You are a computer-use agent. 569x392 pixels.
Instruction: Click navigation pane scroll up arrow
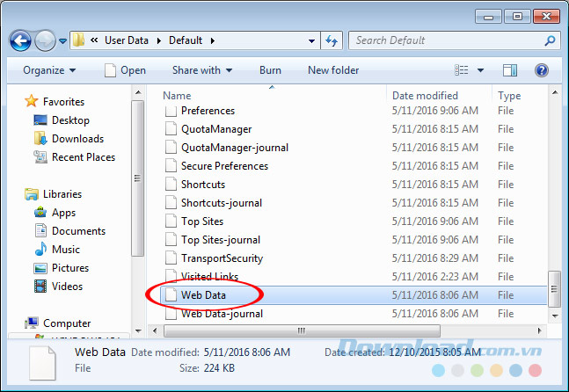[x=138, y=92]
